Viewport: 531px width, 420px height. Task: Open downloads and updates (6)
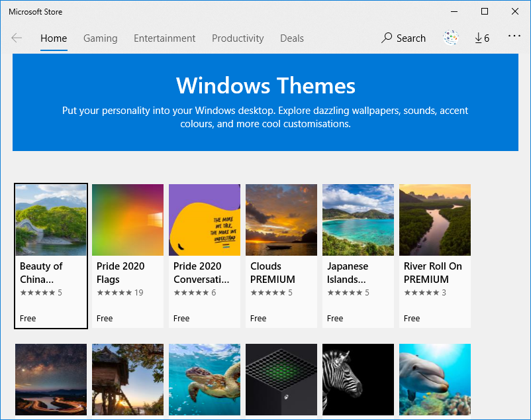click(x=482, y=38)
